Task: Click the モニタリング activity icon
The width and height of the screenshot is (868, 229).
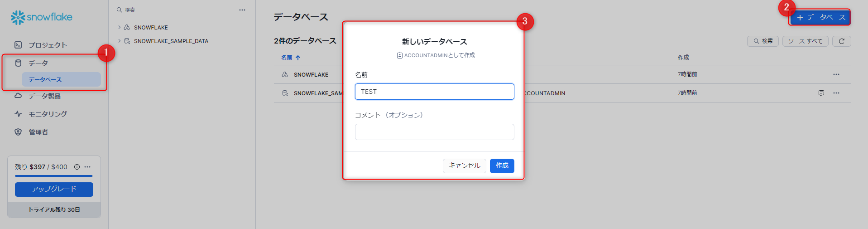Action: (x=18, y=114)
